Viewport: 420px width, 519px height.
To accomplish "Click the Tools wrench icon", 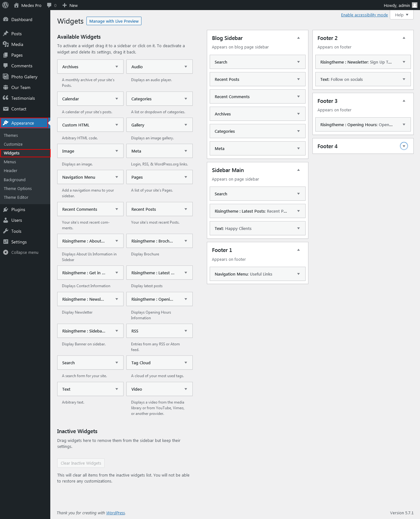I will (6, 231).
